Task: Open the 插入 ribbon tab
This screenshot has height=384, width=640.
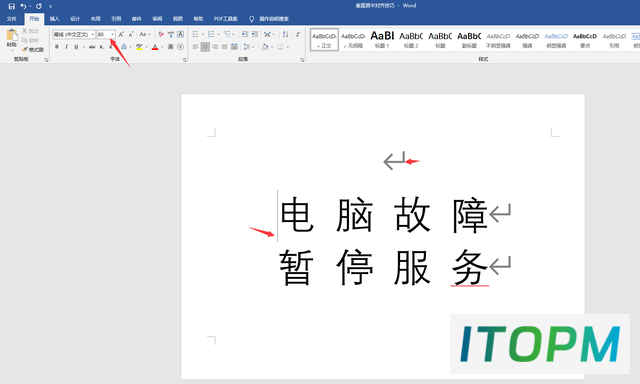Action: coord(55,19)
